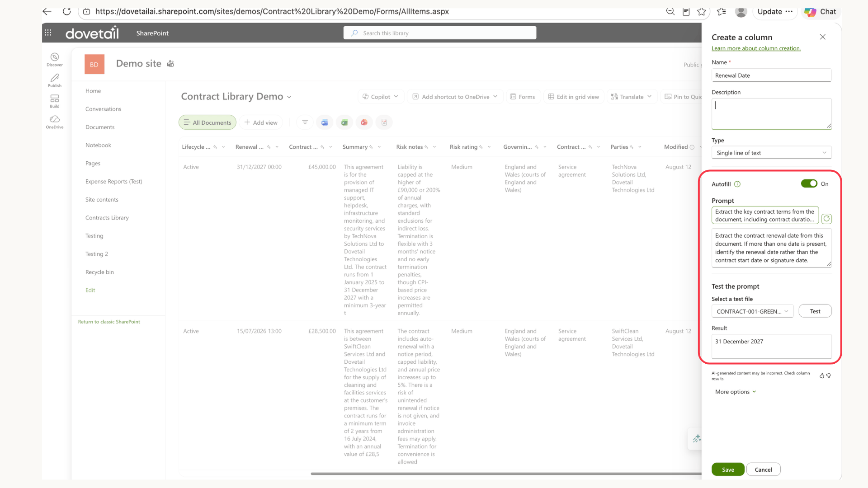The image size is (868, 488).
Task: Open Recycle bin in the site navigation
Action: (99, 272)
